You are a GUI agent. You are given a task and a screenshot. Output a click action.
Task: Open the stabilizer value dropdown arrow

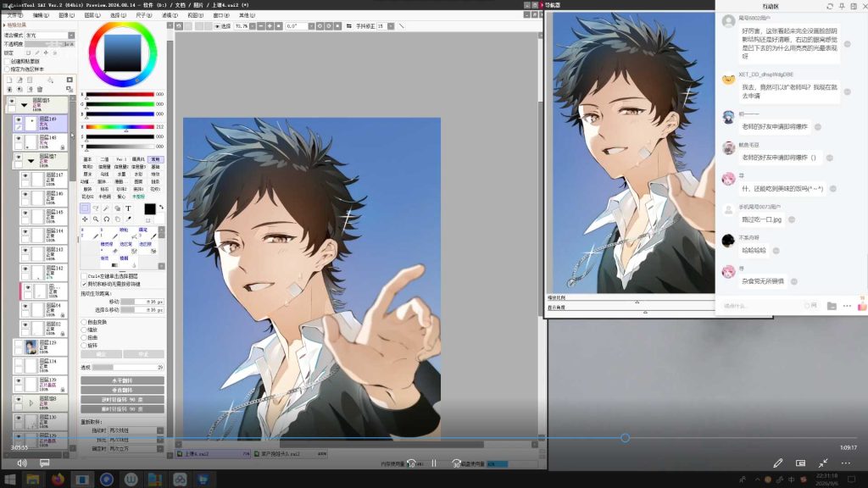[391, 26]
